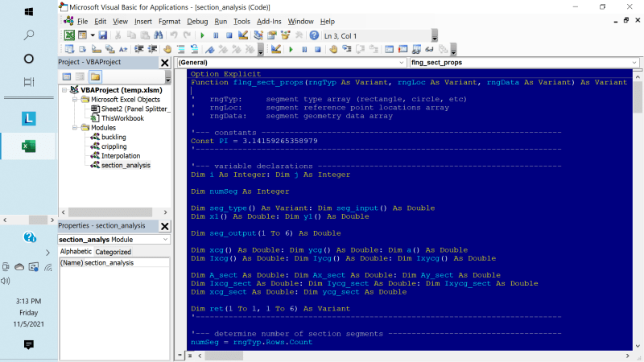Open Debug toolbar options arrow
The height and width of the screenshot is (362, 644).
[x=453, y=50]
